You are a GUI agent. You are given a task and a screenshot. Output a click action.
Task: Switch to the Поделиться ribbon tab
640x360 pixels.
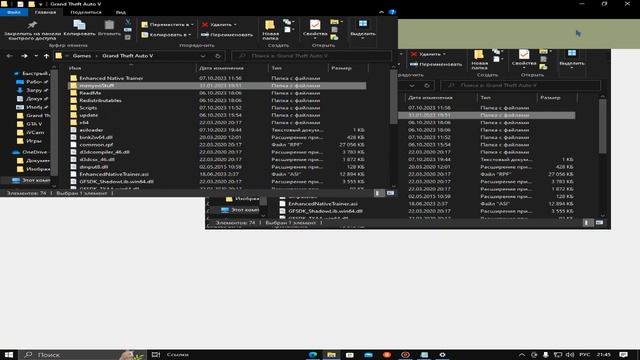tap(86, 12)
